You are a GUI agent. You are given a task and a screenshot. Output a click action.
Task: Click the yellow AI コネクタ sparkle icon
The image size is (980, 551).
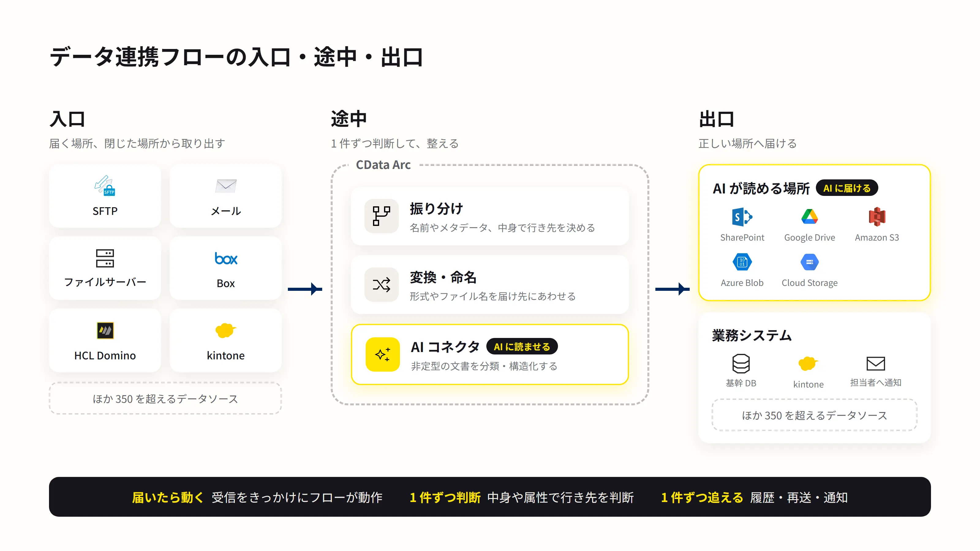[x=382, y=354]
